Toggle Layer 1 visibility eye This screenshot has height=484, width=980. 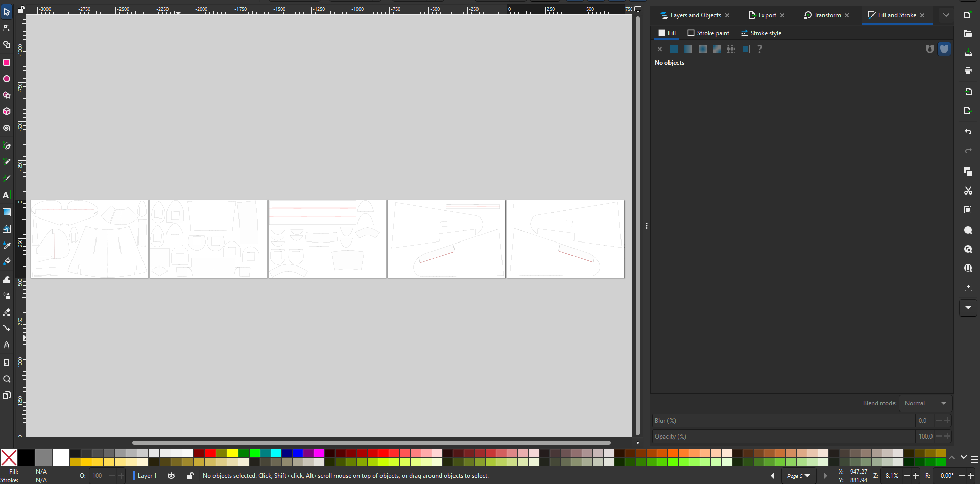click(x=171, y=476)
